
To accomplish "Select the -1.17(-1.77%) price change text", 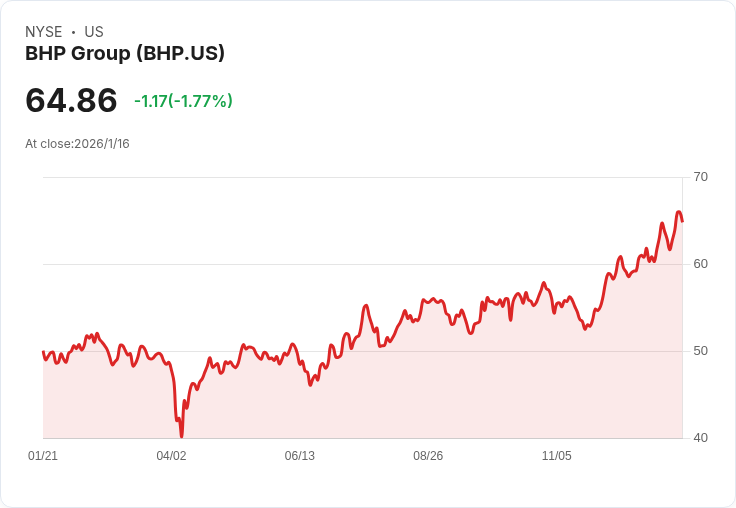I will click(183, 101).
